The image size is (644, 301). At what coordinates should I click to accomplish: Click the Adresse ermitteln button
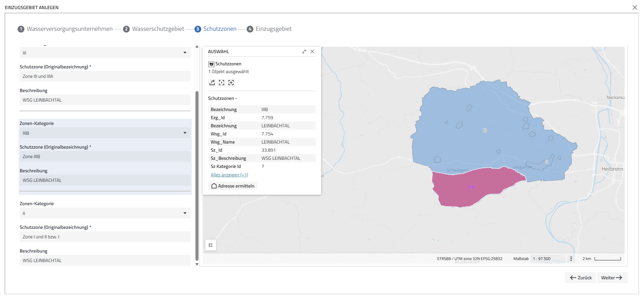click(x=233, y=186)
